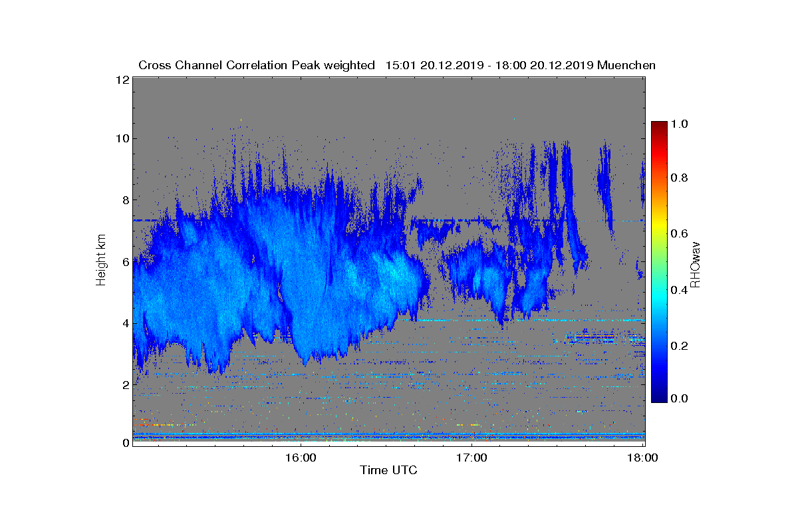Click the 6 height tick label
This screenshot has width=798, height=532.
(124, 262)
